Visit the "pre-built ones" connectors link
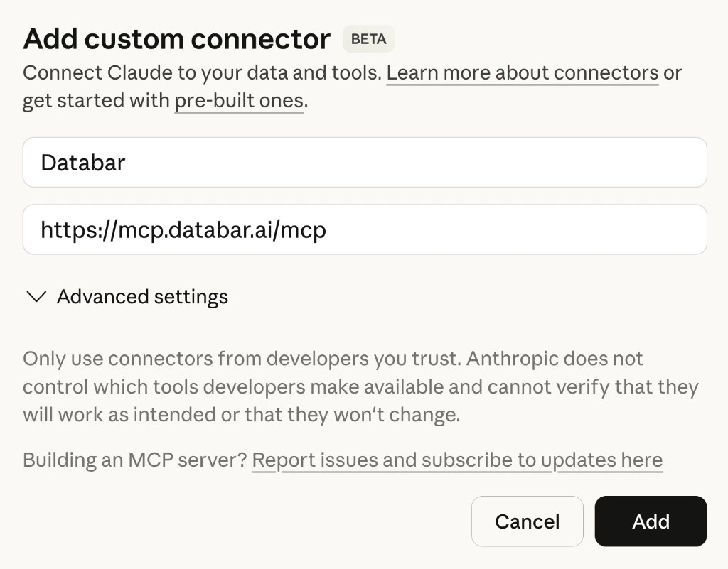This screenshot has height=569, width=728. (x=239, y=100)
